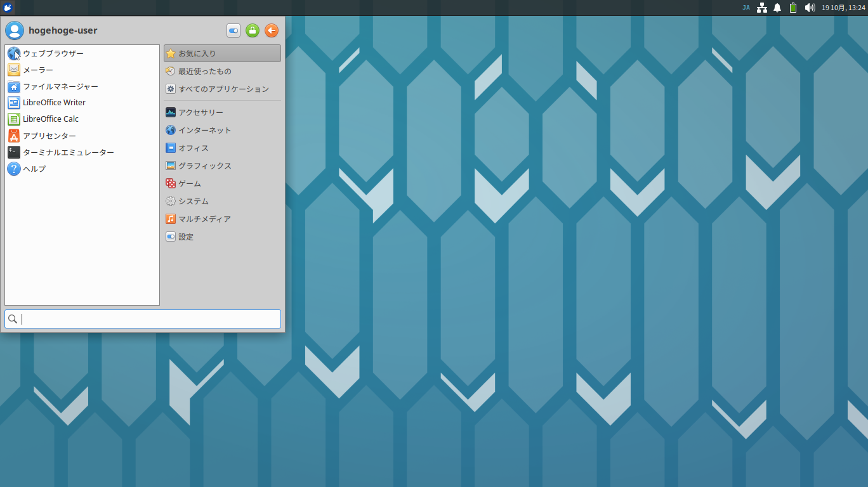Click the Whisker menu mouse icon in the panel
868x487 pixels.
click(x=8, y=8)
